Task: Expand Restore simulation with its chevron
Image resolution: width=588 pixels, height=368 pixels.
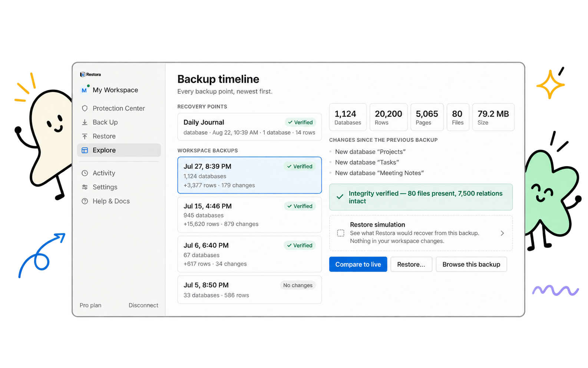Action: 502,233
